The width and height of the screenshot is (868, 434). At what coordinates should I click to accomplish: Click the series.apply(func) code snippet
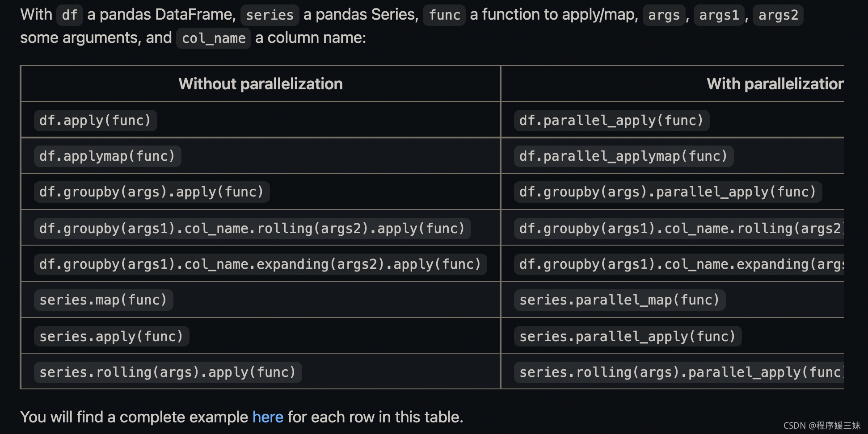point(111,337)
